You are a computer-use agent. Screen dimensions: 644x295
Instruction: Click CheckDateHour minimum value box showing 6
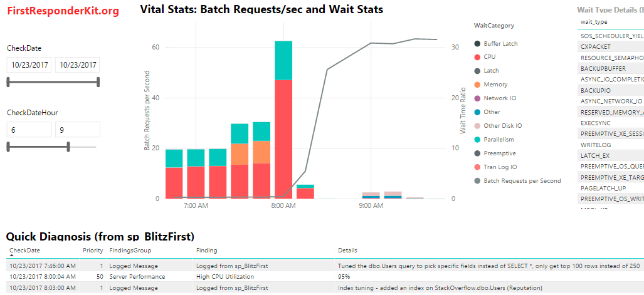[x=29, y=130]
